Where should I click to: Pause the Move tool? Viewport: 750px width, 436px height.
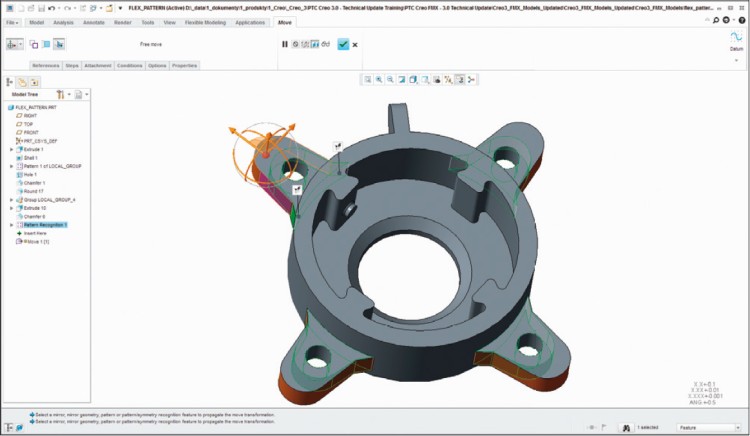[x=285, y=44]
